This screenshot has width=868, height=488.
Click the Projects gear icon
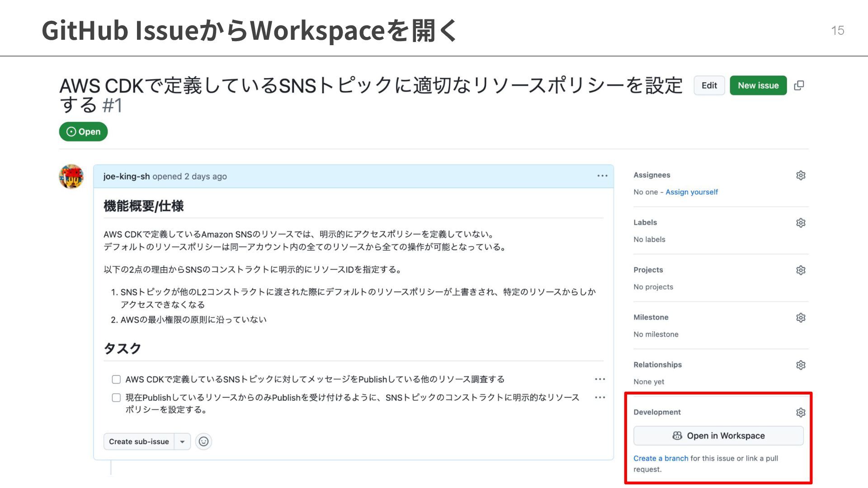[x=801, y=270]
